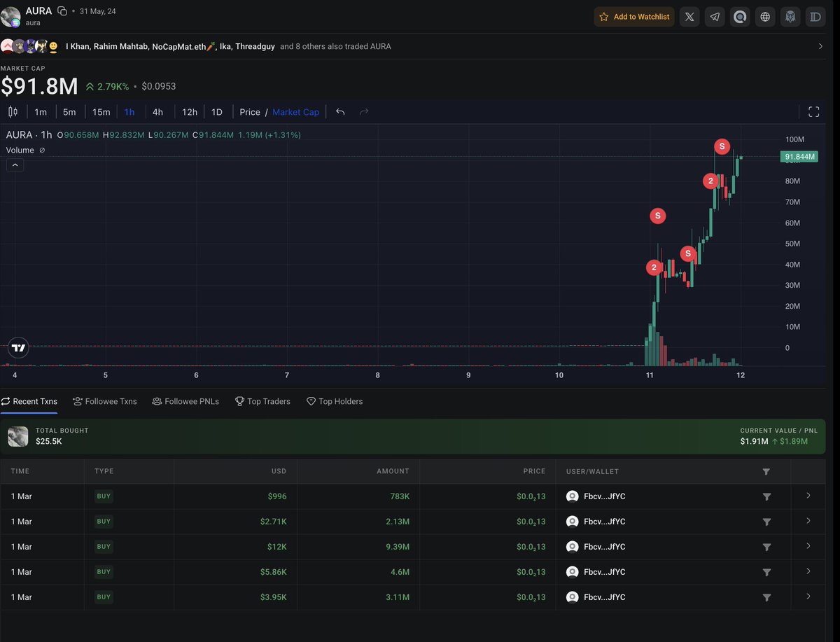Click the BUY tag in the $2.71K row
The image size is (840, 642).
(x=104, y=522)
